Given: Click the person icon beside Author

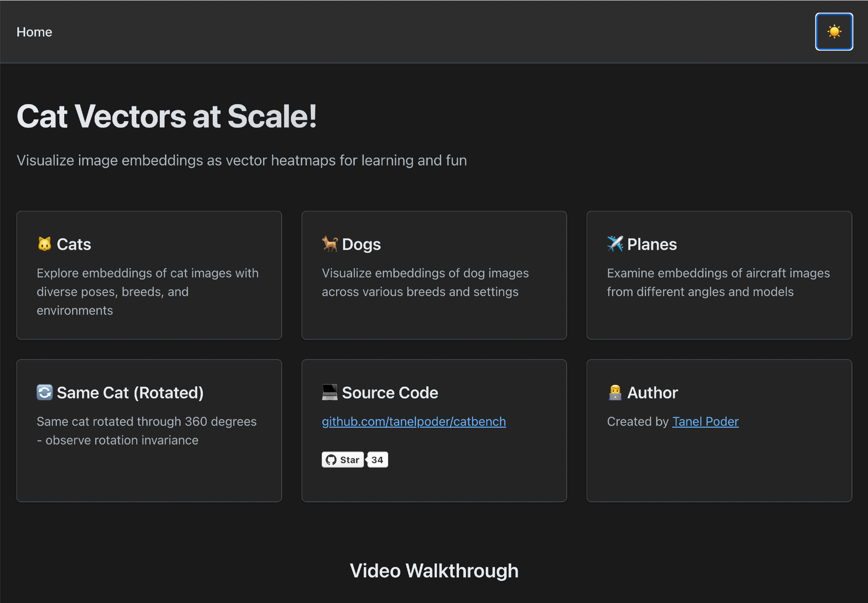Looking at the screenshot, I should 615,392.
